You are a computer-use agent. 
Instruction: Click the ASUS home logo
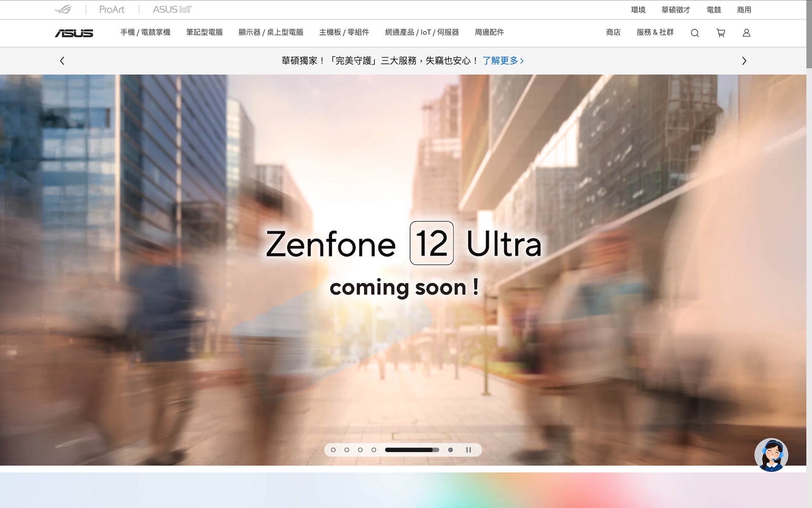click(74, 33)
